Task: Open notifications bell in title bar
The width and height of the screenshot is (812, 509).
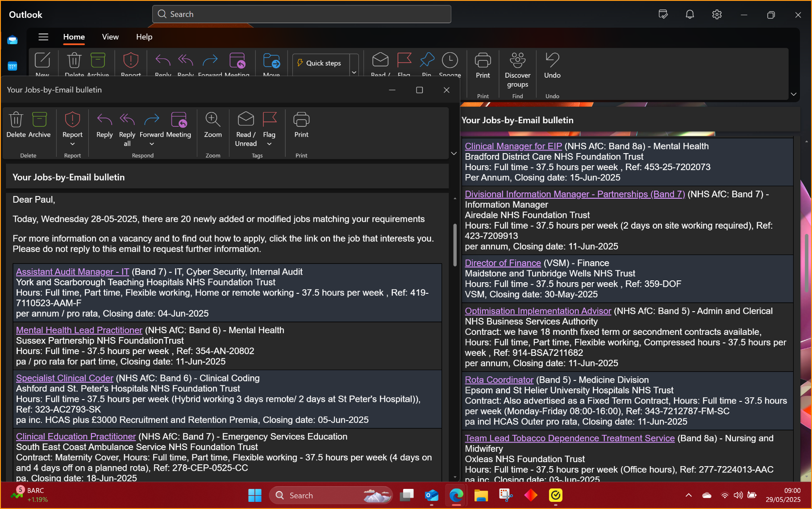Action: [x=690, y=14]
